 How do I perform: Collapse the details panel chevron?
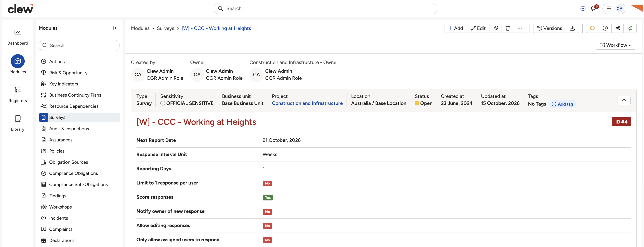tap(624, 100)
